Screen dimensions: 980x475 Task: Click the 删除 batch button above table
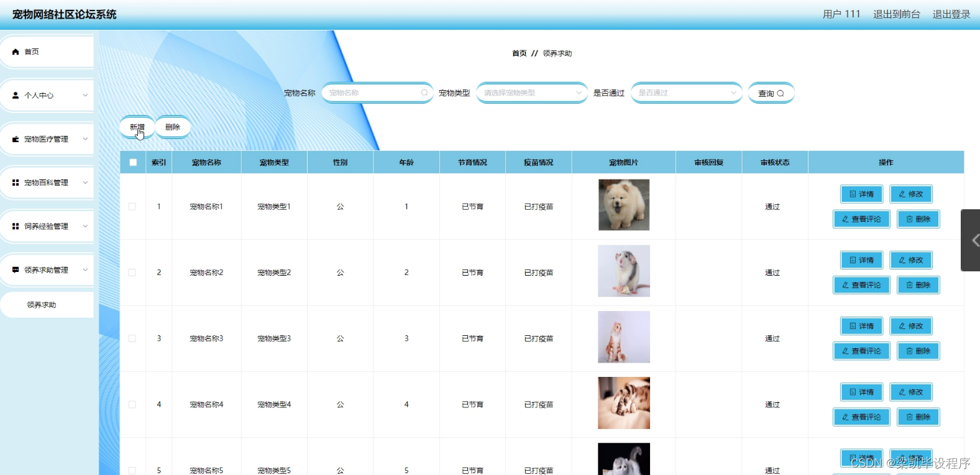pos(173,127)
